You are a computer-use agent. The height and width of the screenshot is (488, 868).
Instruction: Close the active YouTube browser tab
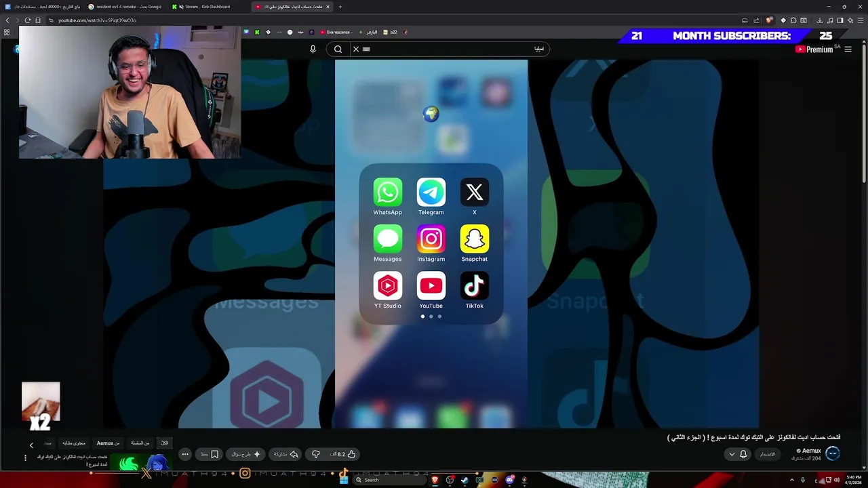tap(328, 7)
